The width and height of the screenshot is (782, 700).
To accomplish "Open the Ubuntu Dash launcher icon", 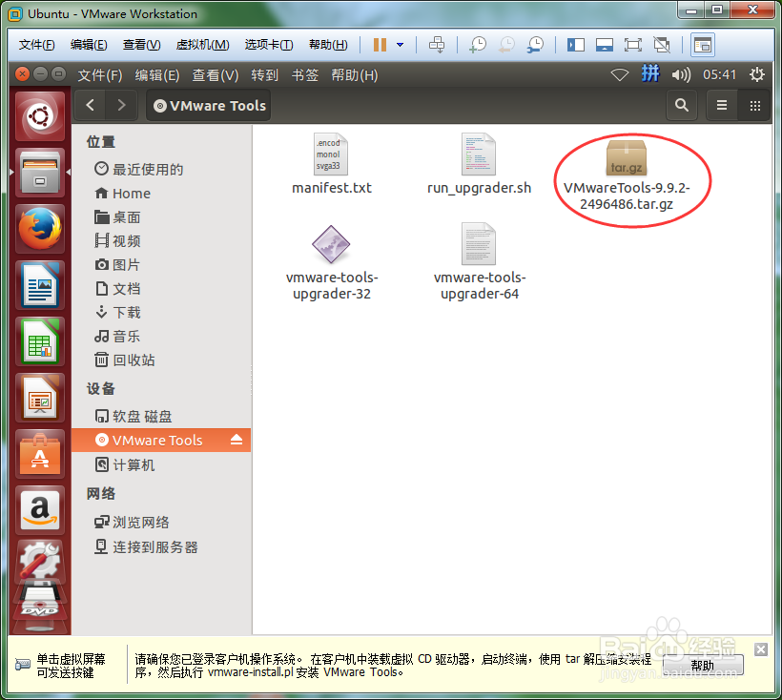I will point(40,116).
